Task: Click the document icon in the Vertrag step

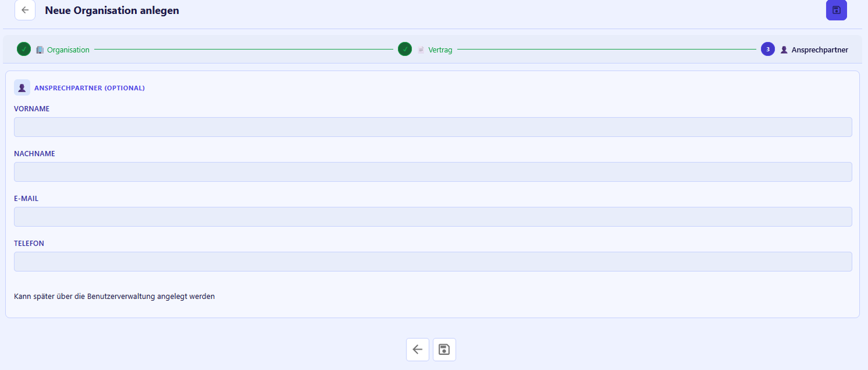Action: pyautogui.click(x=421, y=50)
